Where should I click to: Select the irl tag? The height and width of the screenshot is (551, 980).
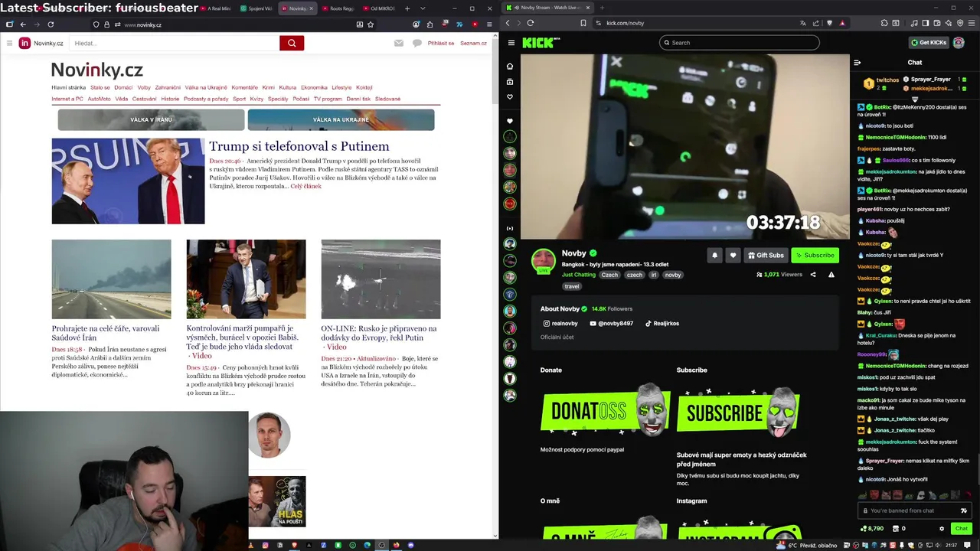(x=654, y=275)
